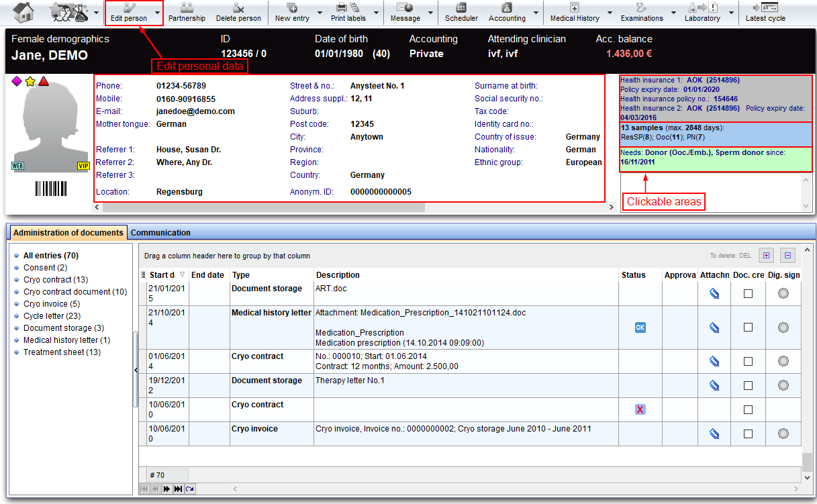
Task: Open dropdown beside people and flask icon
Action: [x=97, y=13]
